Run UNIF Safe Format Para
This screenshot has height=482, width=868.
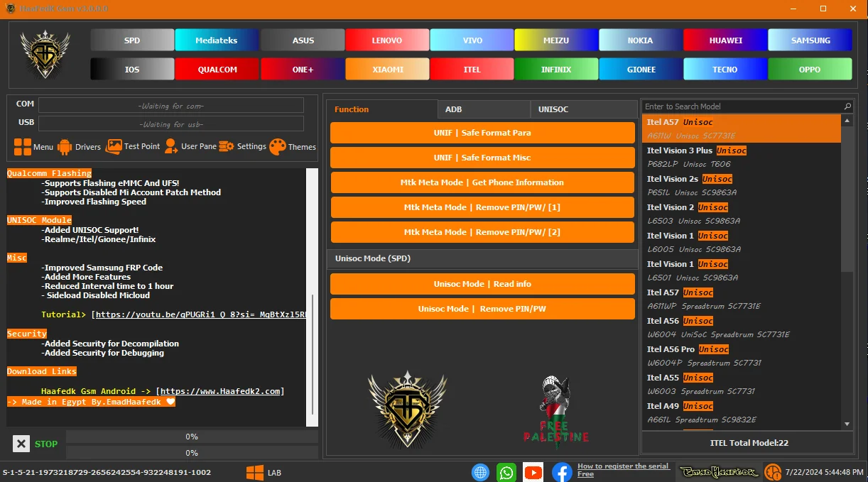482,133
